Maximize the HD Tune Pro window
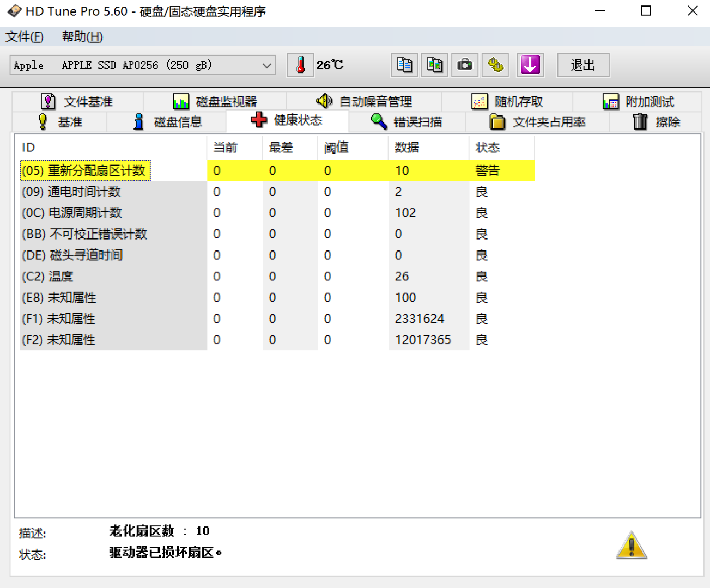The width and height of the screenshot is (710, 588). [x=646, y=11]
